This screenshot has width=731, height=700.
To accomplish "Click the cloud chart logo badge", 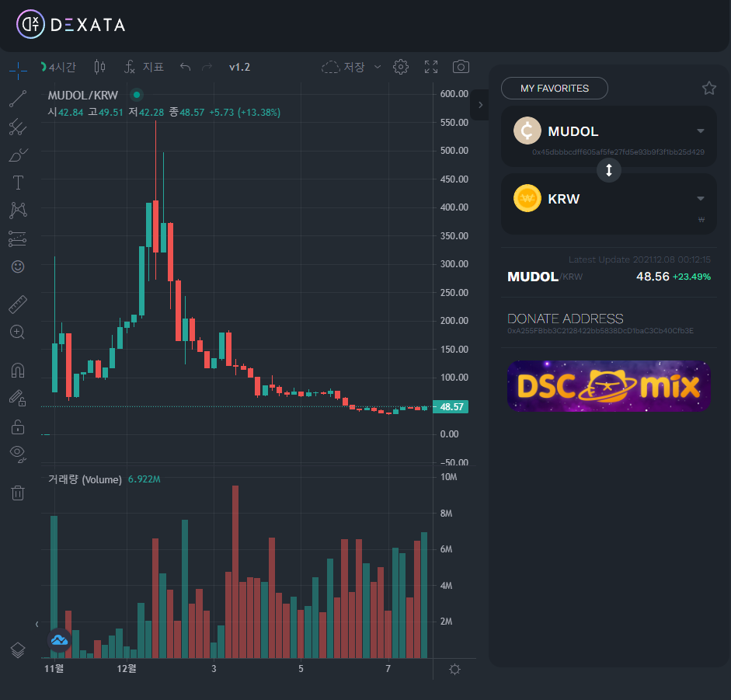I will coord(59,640).
